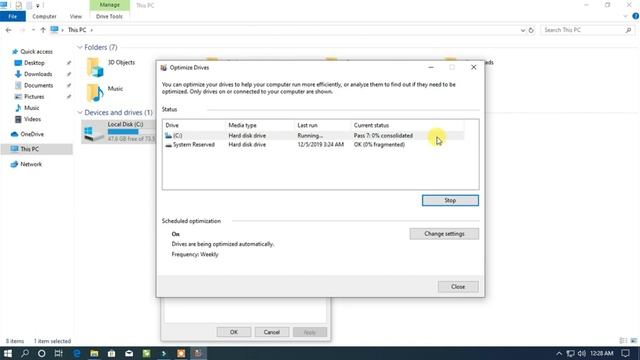
Task: Switch to large icons view in status bar
Action: [633, 341]
